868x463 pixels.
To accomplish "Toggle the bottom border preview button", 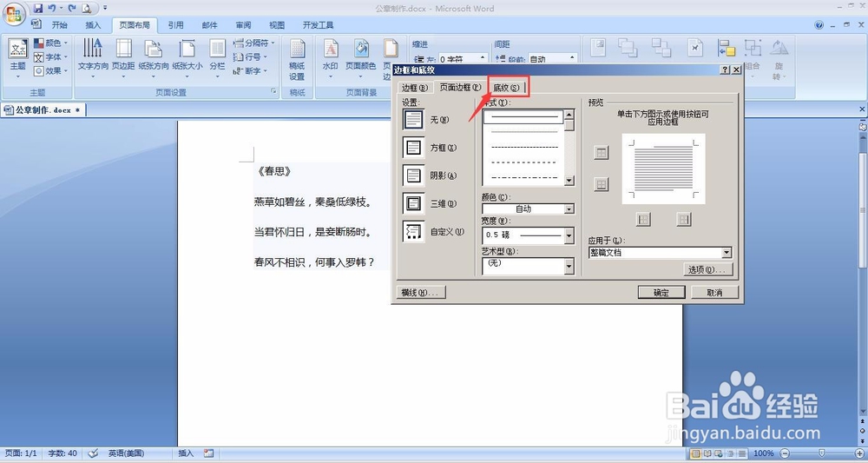I will tap(602, 184).
